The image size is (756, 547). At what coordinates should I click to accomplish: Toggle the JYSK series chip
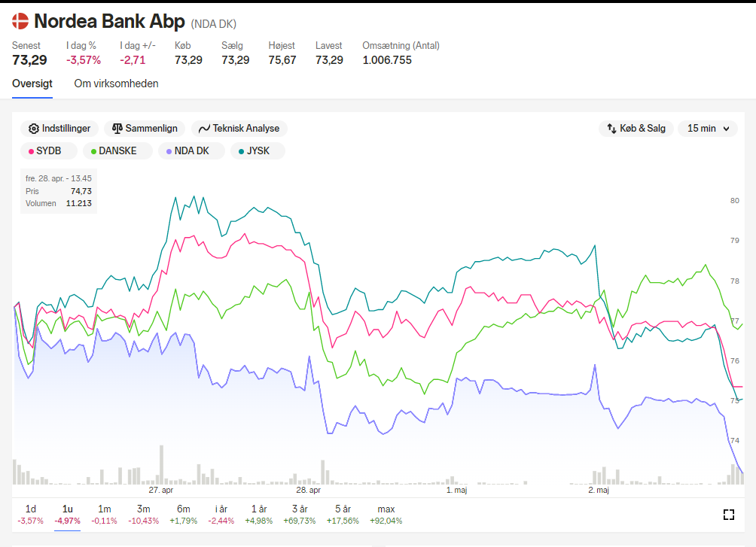point(258,150)
